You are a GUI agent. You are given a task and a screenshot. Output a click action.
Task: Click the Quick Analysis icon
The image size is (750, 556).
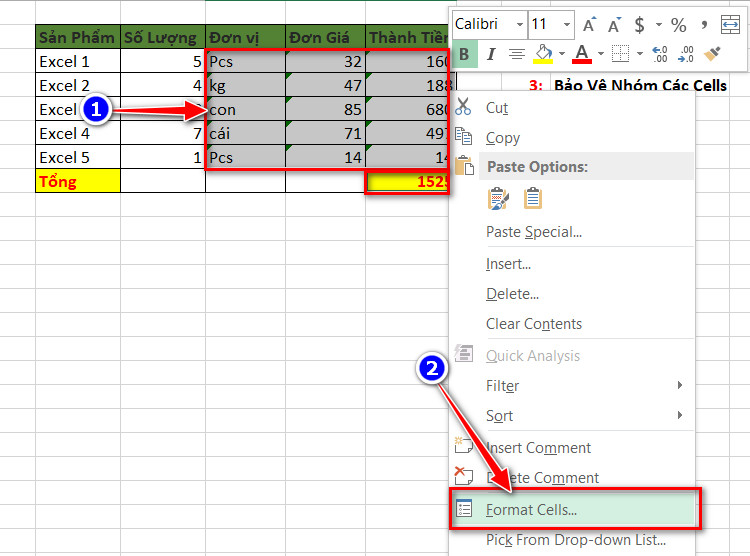click(463, 354)
